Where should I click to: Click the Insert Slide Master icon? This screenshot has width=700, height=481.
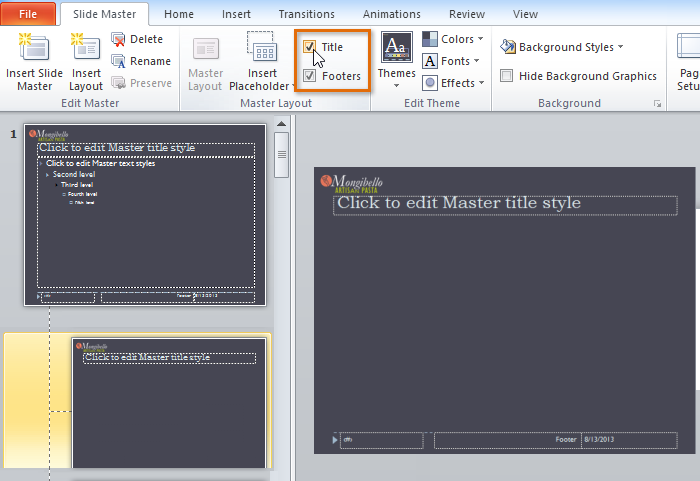click(x=34, y=47)
